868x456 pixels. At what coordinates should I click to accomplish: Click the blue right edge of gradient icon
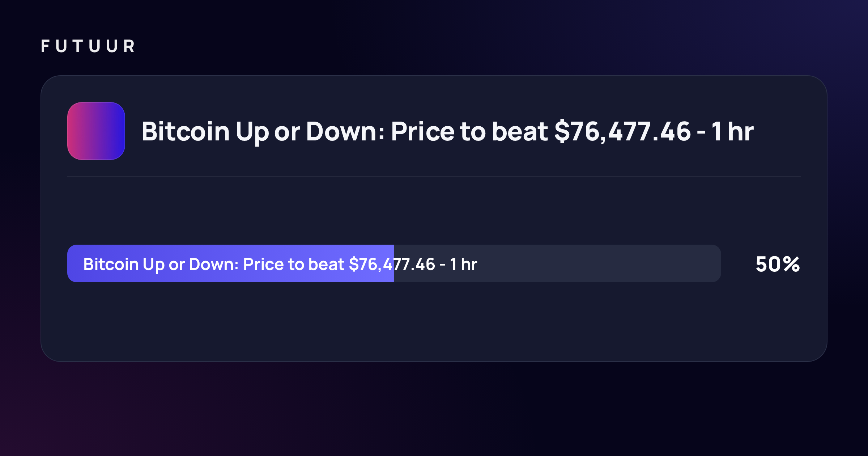[120, 131]
